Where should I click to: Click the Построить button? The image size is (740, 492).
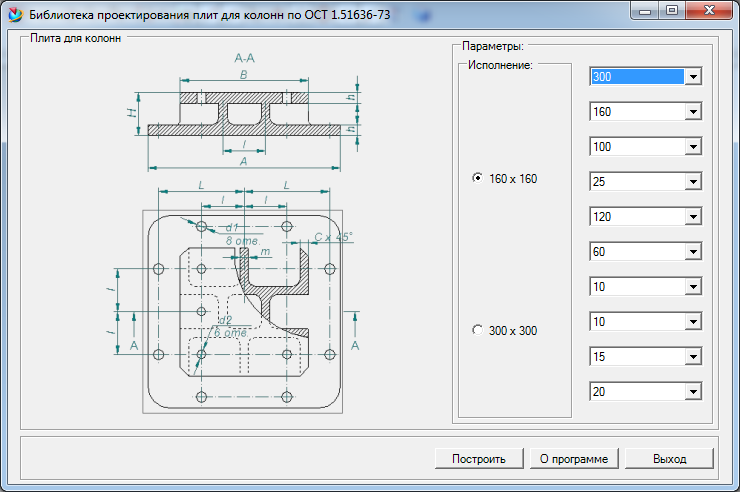click(x=479, y=459)
